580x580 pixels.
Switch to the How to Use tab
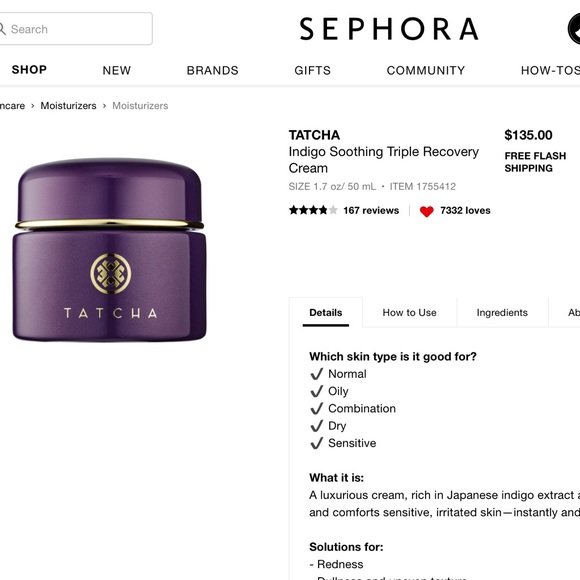point(409,313)
